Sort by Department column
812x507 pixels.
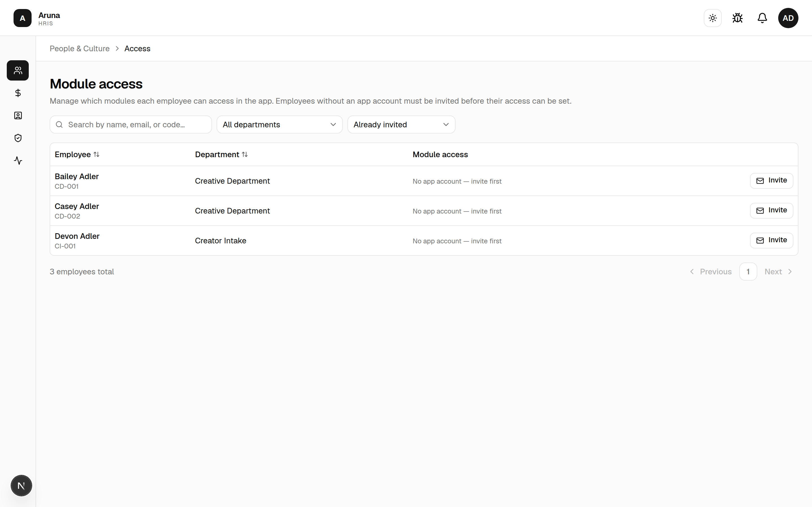click(x=221, y=154)
